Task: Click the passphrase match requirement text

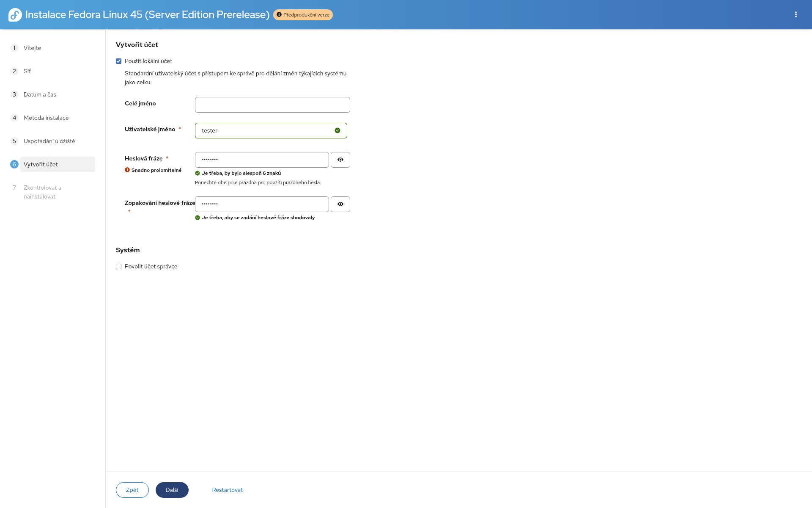Action: click(258, 218)
